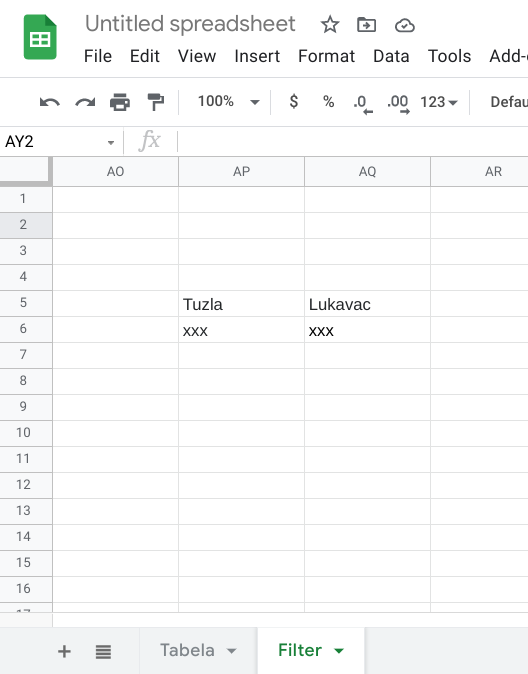Click the Print icon
528x674 pixels.
tap(120, 102)
